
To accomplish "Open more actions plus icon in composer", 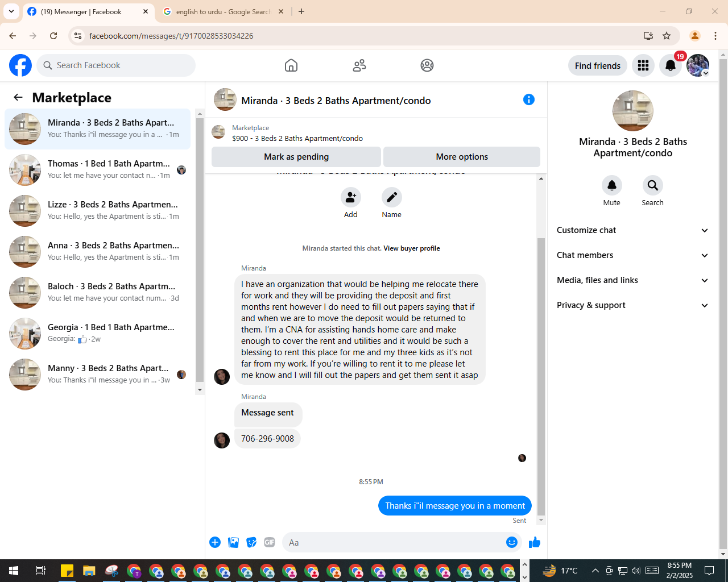I will point(215,542).
